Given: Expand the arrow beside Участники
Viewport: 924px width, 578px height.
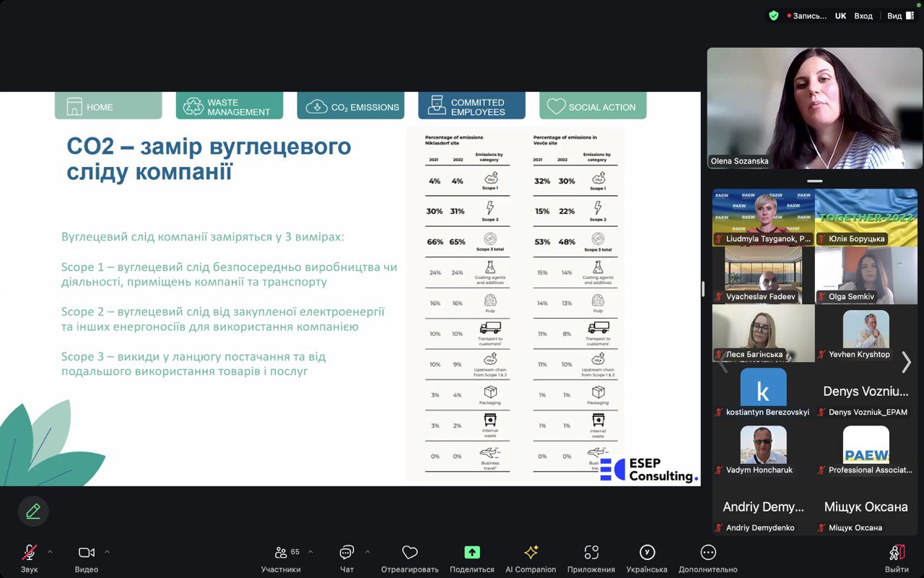Looking at the screenshot, I should tap(310, 552).
